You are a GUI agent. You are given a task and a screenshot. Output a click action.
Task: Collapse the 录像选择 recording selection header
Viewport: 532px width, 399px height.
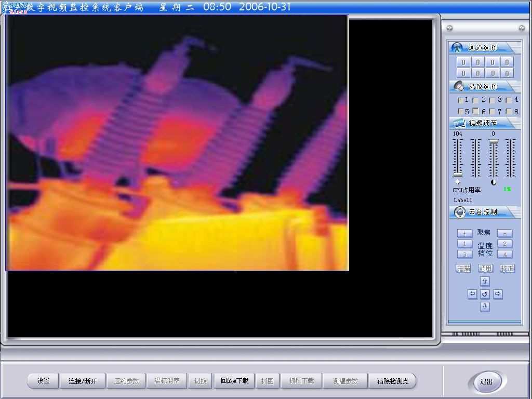pyautogui.click(x=483, y=87)
